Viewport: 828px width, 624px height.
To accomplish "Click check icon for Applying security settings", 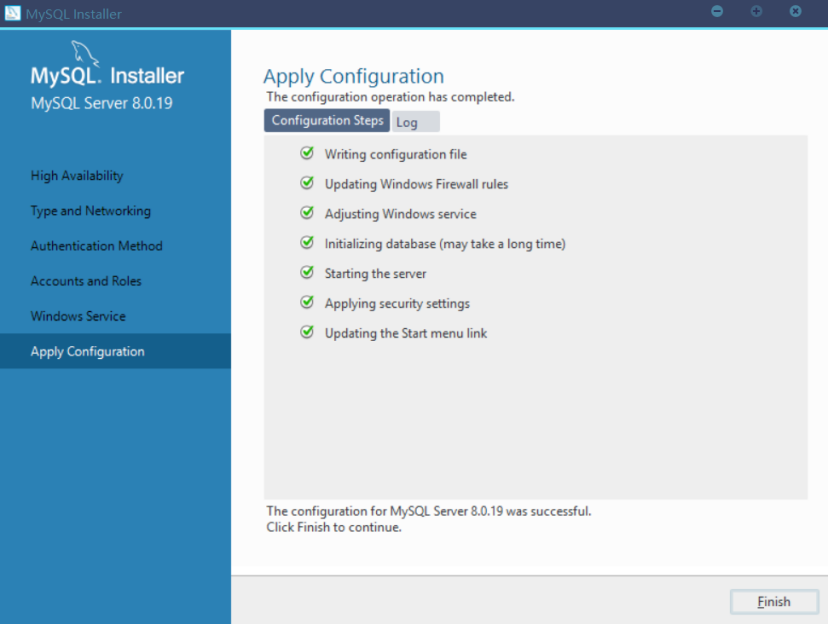I will (307, 302).
